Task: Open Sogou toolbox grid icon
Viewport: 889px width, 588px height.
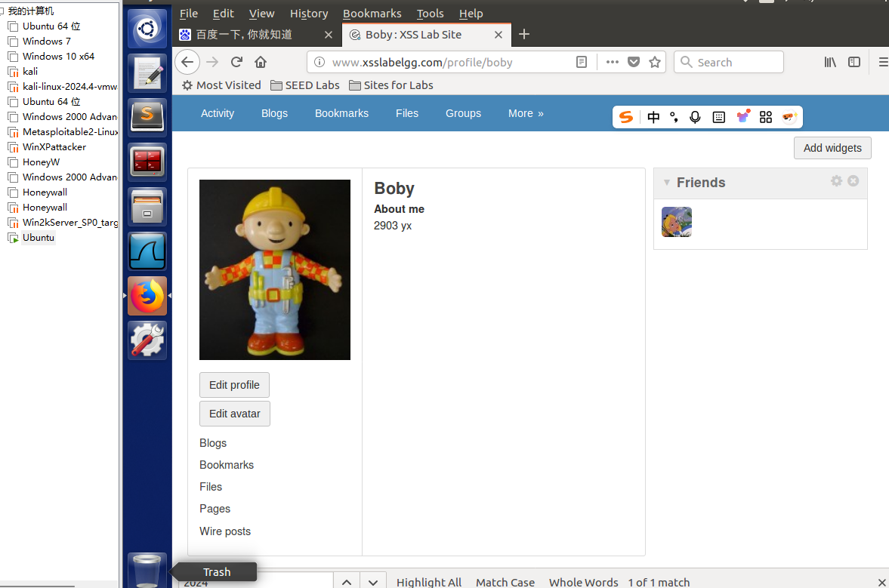Action: [x=766, y=117]
